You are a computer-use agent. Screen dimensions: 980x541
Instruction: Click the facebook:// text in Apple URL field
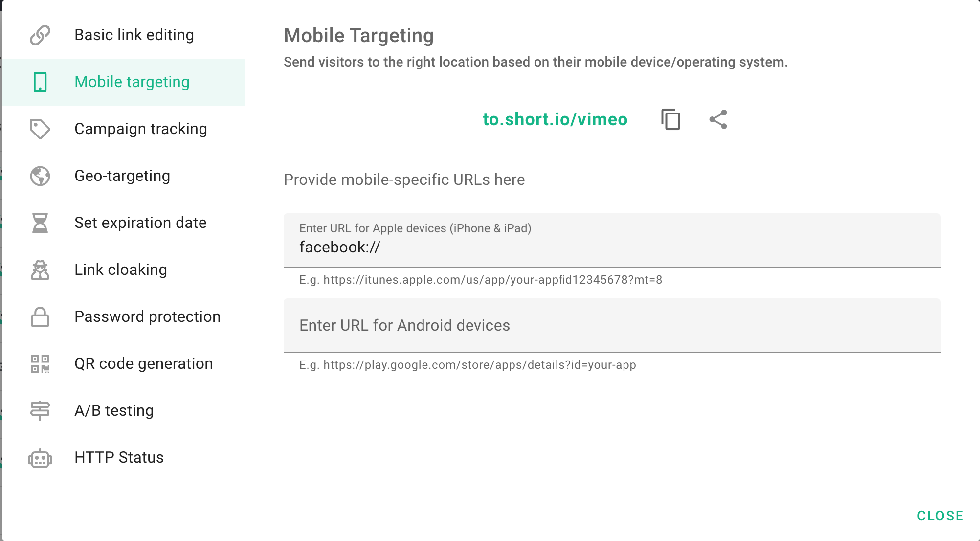pyautogui.click(x=339, y=247)
